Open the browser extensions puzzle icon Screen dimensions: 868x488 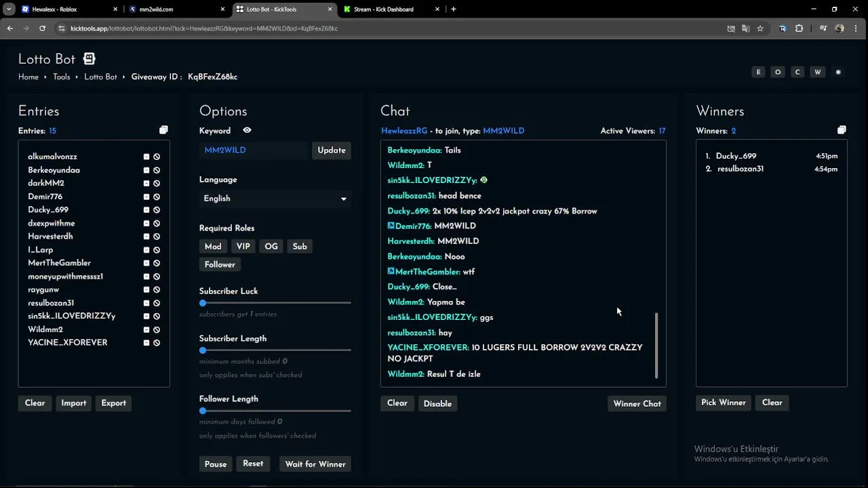[799, 28]
